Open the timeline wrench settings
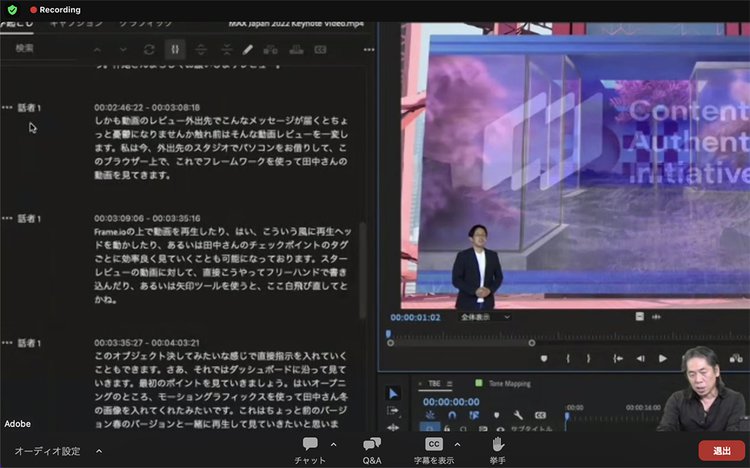Viewport: 750px width, 468px height. pos(518,414)
